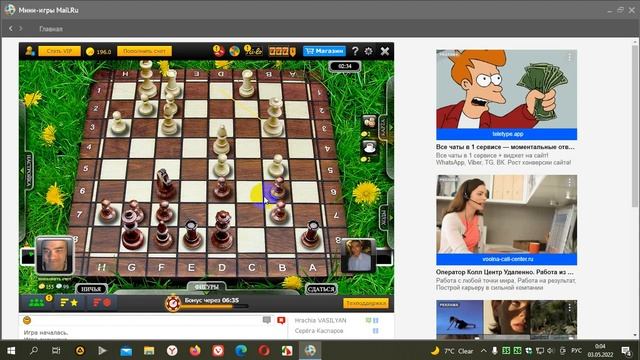Select player Hrachia VASILYAN in the list
The width and height of the screenshot is (640, 360).
(x=320, y=320)
